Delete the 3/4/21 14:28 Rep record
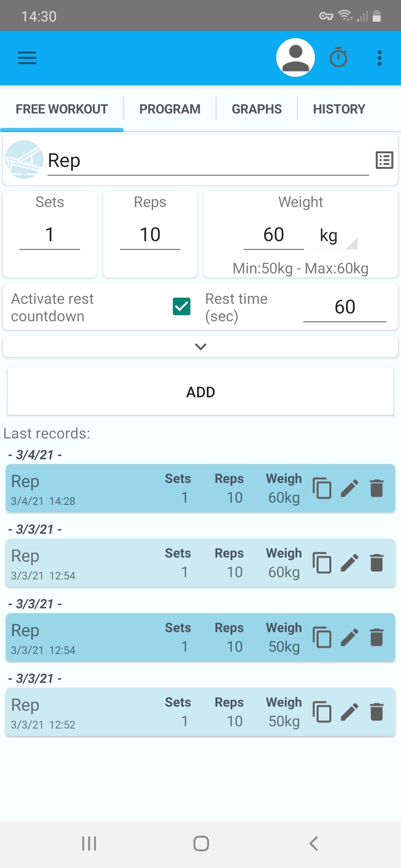Image resolution: width=401 pixels, height=868 pixels. pyautogui.click(x=376, y=488)
